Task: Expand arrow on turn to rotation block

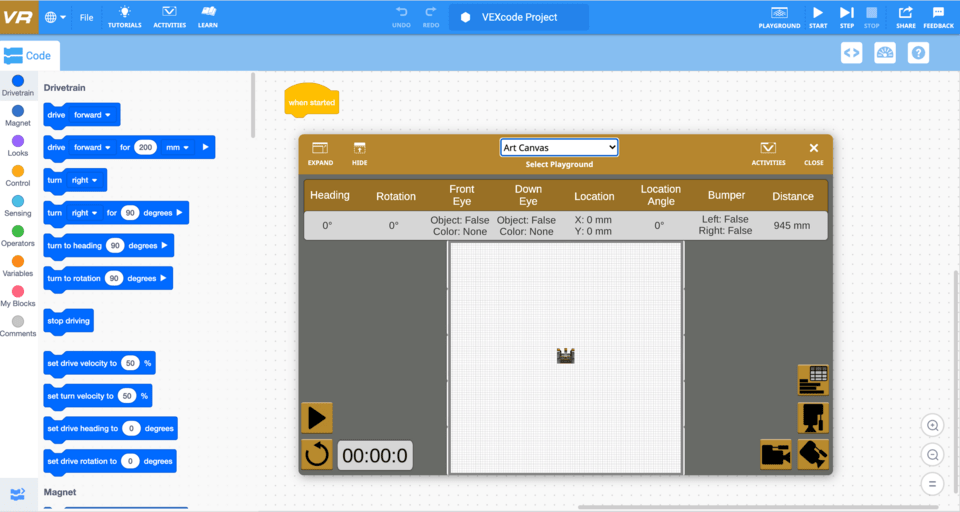Action: click(x=163, y=278)
